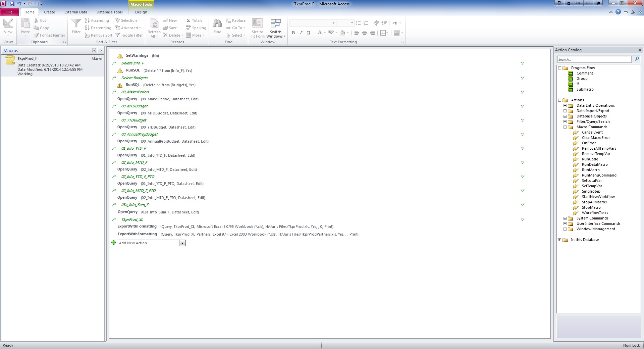Close the Action Catalog pane
The image size is (644, 349).
[640, 50]
